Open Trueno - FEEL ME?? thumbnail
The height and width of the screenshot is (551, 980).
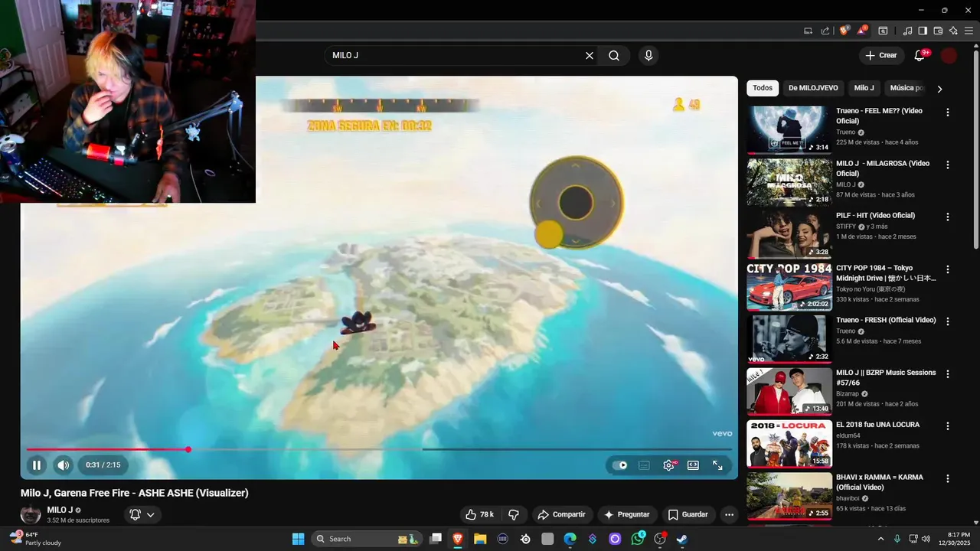tap(789, 129)
